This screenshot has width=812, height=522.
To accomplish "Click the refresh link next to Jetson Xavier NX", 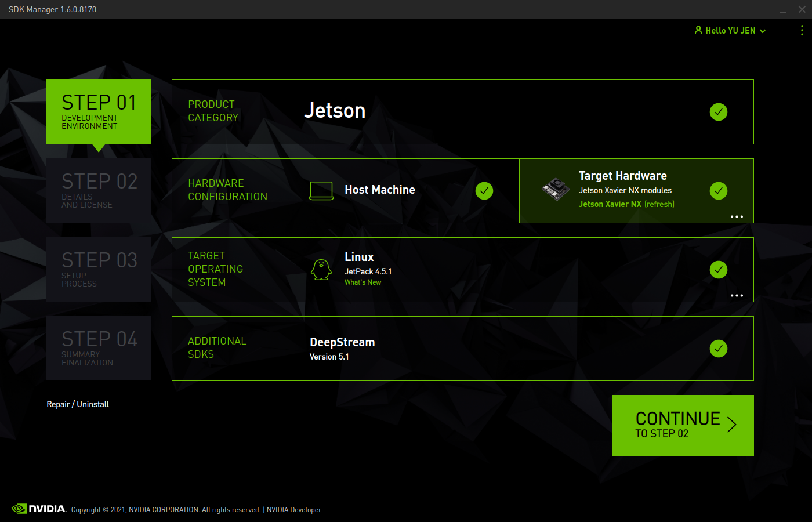I will click(659, 204).
